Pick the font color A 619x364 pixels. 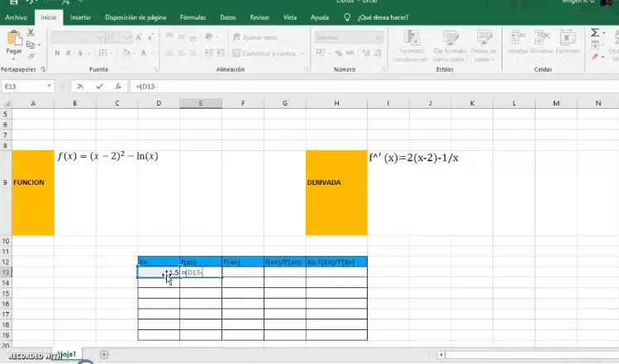pyautogui.click(x=144, y=53)
